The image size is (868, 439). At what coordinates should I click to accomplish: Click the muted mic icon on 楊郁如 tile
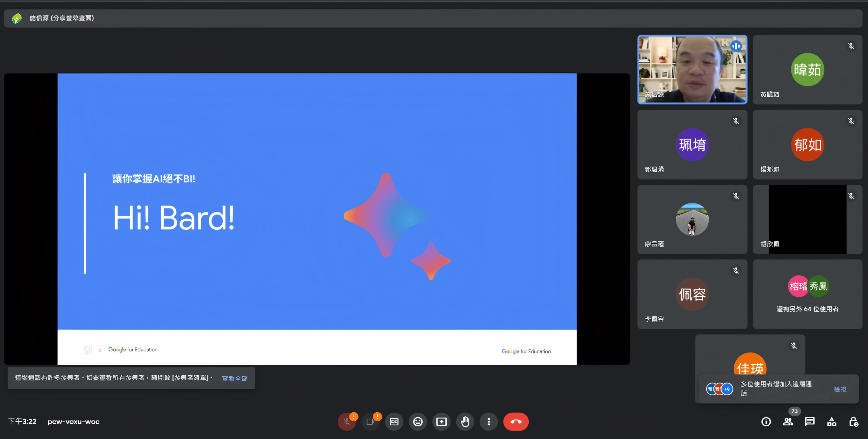pyautogui.click(x=851, y=121)
